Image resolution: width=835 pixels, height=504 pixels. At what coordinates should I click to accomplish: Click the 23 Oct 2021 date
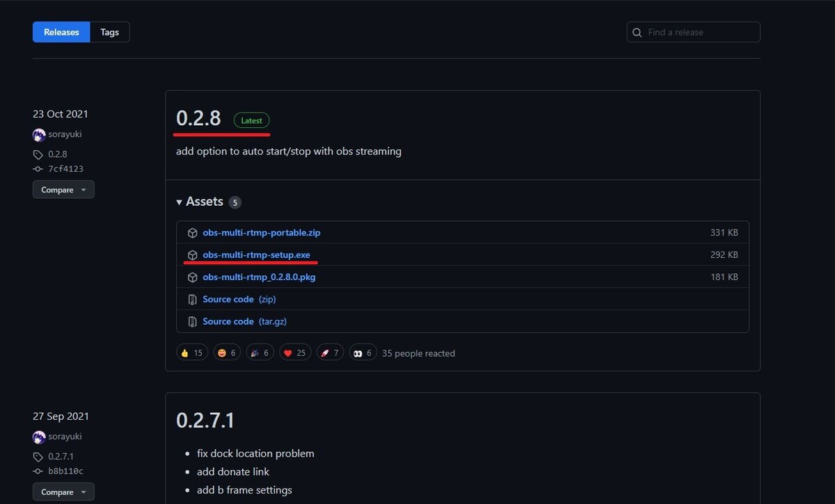pyautogui.click(x=61, y=114)
